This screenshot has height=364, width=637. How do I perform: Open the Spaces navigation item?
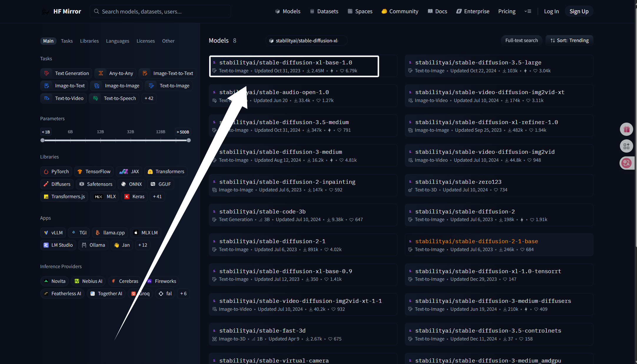360,11
